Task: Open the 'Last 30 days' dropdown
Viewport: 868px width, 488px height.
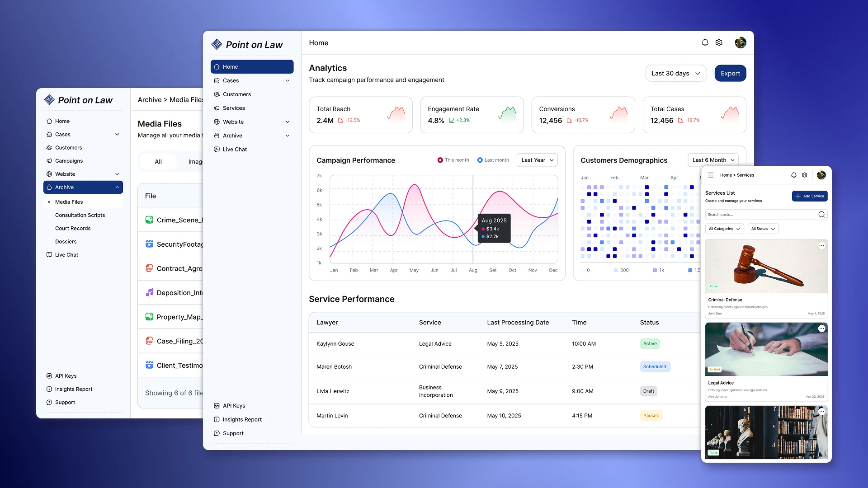Action: point(675,73)
